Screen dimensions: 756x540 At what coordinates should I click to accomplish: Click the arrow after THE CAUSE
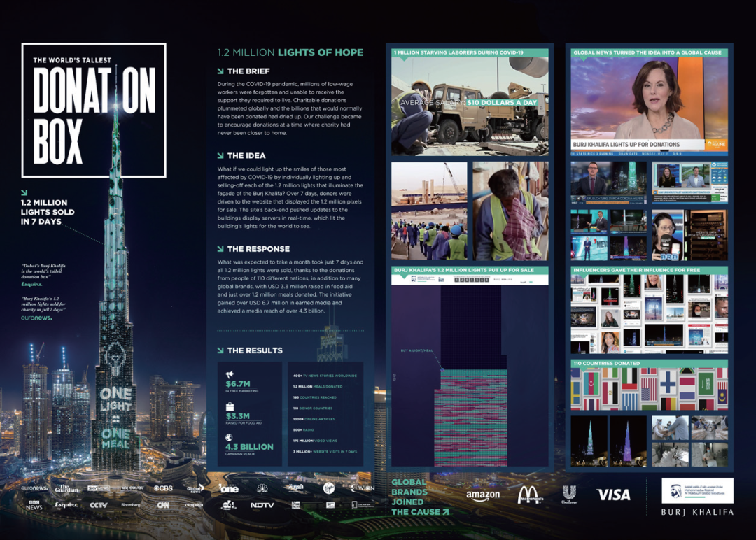pyautogui.click(x=445, y=511)
